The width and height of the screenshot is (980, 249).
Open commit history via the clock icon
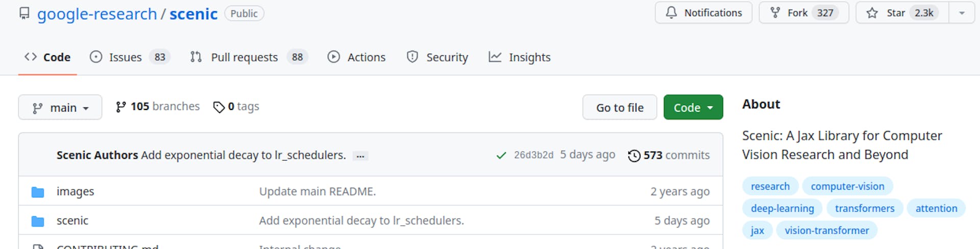[x=634, y=155]
